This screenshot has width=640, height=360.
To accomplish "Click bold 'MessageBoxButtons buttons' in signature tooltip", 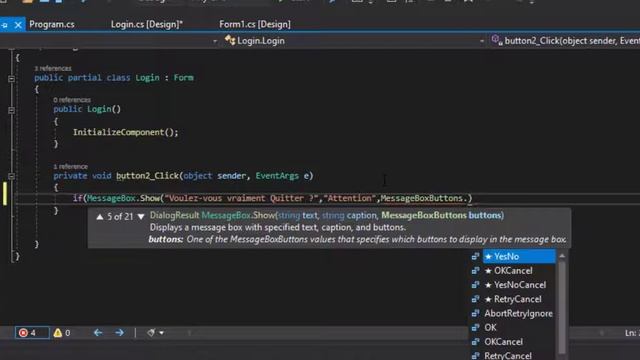I will point(442,215).
